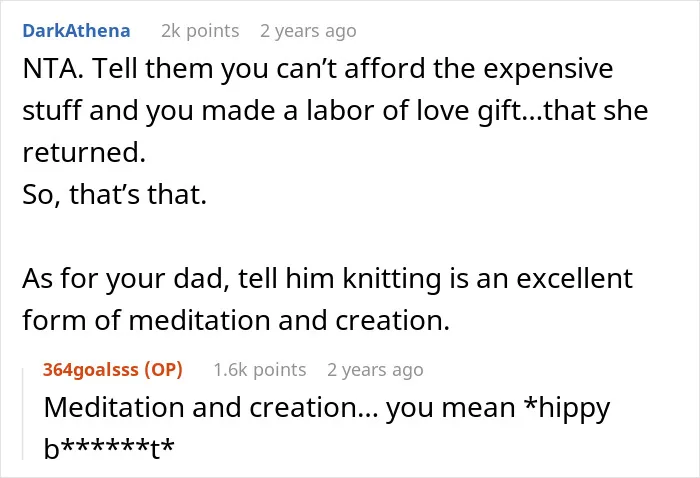Viewport: 700px width, 478px height.
Task: Open the timestamp on DarkAthena's comment
Action: [x=308, y=31]
